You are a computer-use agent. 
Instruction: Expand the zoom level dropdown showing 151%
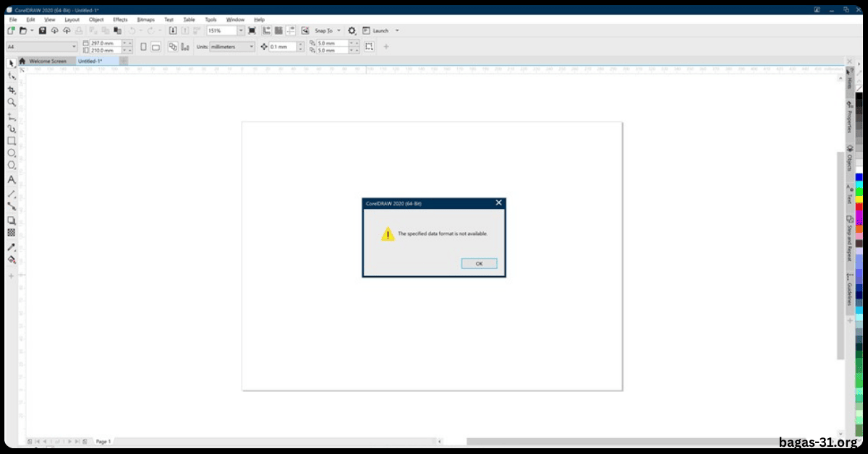click(240, 30)
